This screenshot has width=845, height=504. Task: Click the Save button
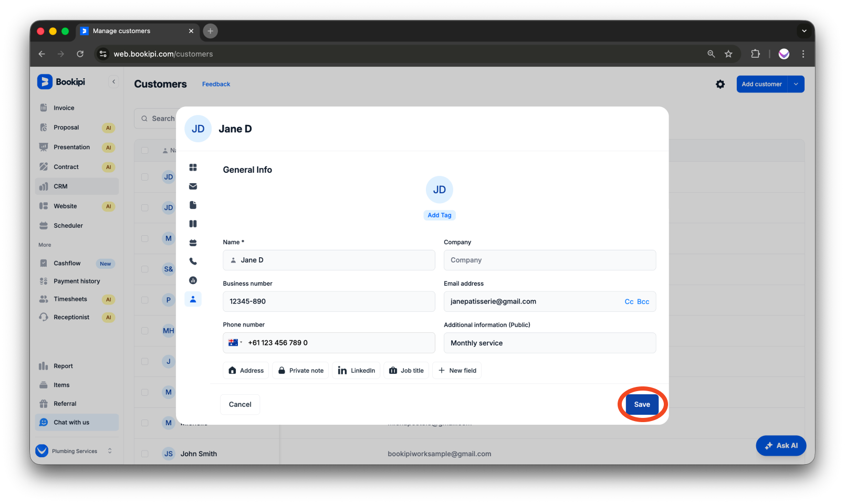[642, 404]
